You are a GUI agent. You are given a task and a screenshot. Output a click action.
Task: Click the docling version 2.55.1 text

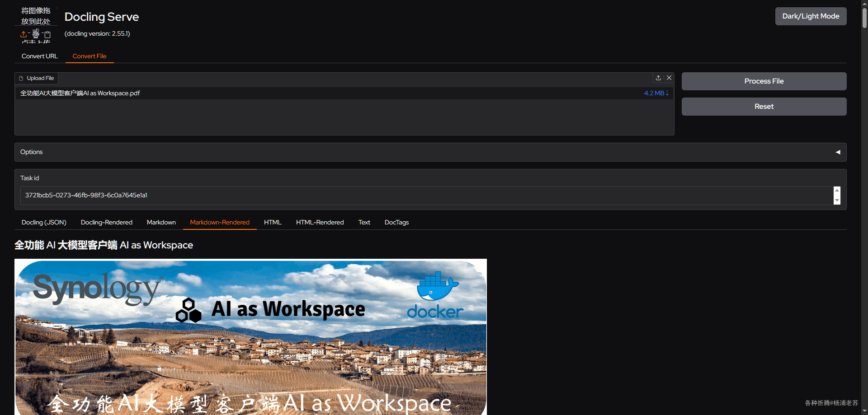(97, 33)
